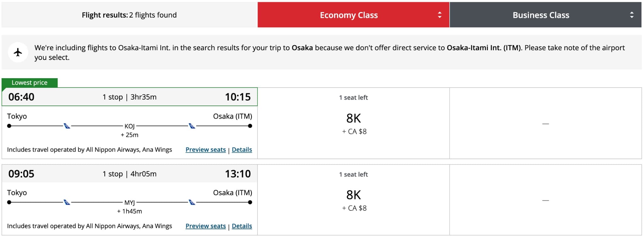This screenshot has width=644, height=238.
Task: Open Details for the 06:40 flight
Action: (242, 149)
